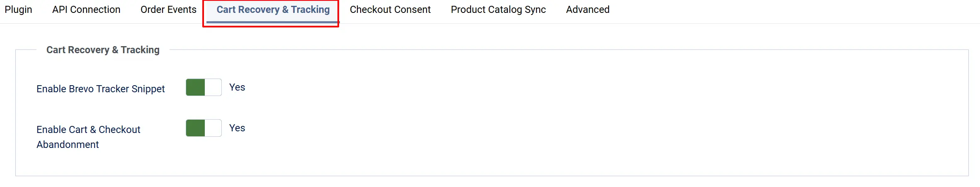The height and width of the screenshot is (187, 980).
Task: Go to the Checkout Consent tab
Action: [390, 10]
